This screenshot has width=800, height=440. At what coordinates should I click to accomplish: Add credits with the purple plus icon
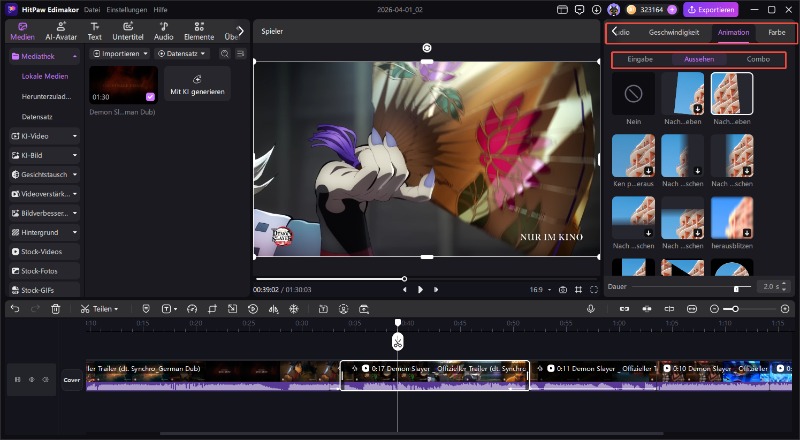pos(672,10)
